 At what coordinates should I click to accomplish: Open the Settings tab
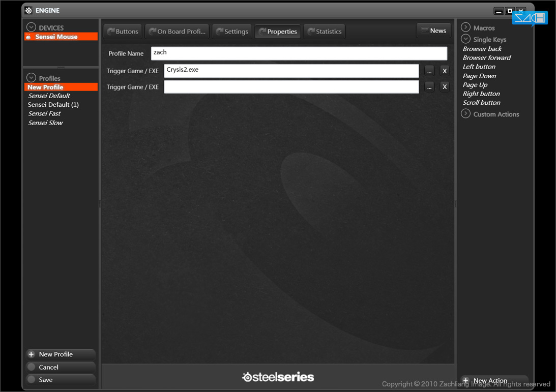click(x=232, y=32)
